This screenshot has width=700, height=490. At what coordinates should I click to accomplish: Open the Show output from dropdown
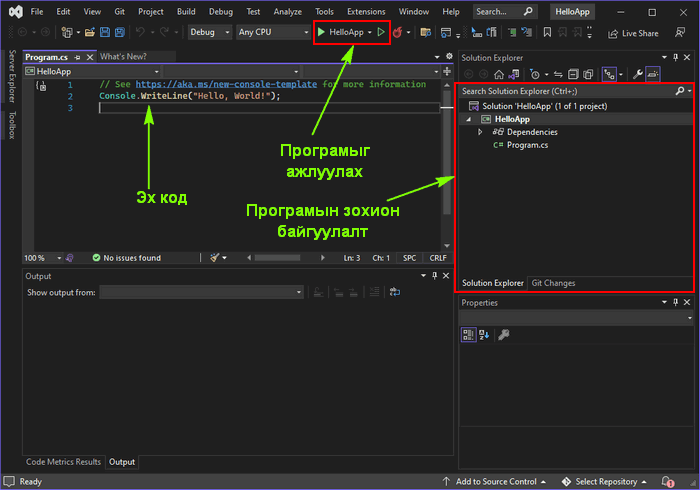201,292
